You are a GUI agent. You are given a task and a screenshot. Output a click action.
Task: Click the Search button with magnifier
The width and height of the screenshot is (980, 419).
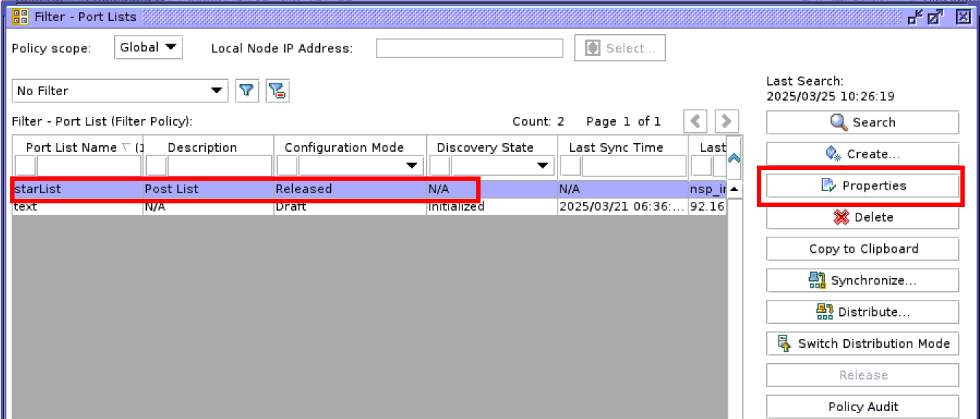[862, 123]
